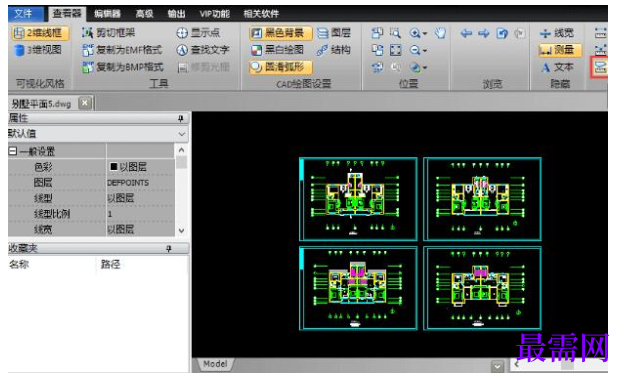Click the DEFPOINTS layer value
The height and width of the screenshot is (379, 628).
[x=128, y=183]
